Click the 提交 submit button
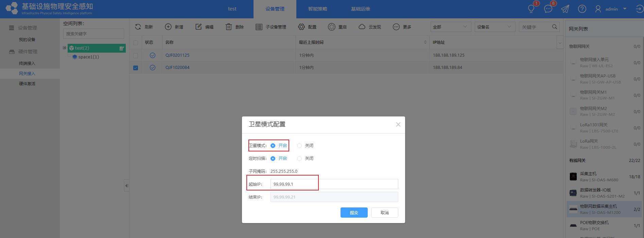 tap(354, 213)
